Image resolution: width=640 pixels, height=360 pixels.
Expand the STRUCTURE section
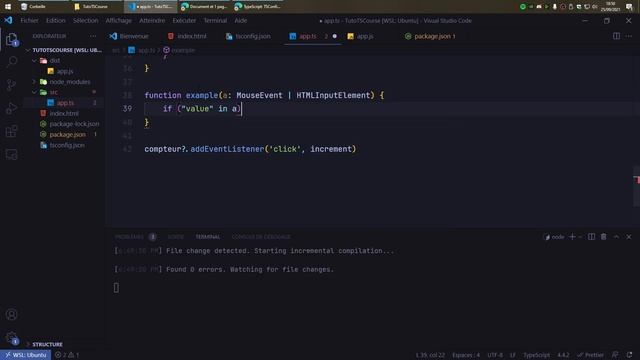(47, 344)
